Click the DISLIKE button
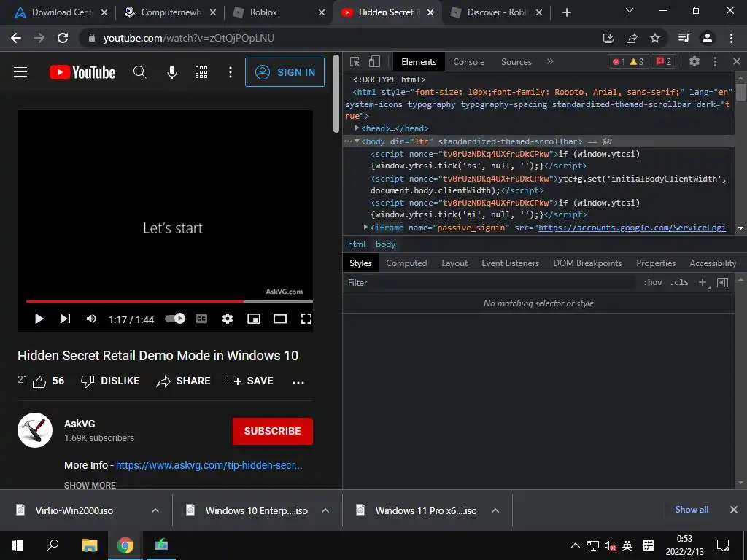Image resolution: width=747 pixels, height=560 pixels. tap(110, 381)
